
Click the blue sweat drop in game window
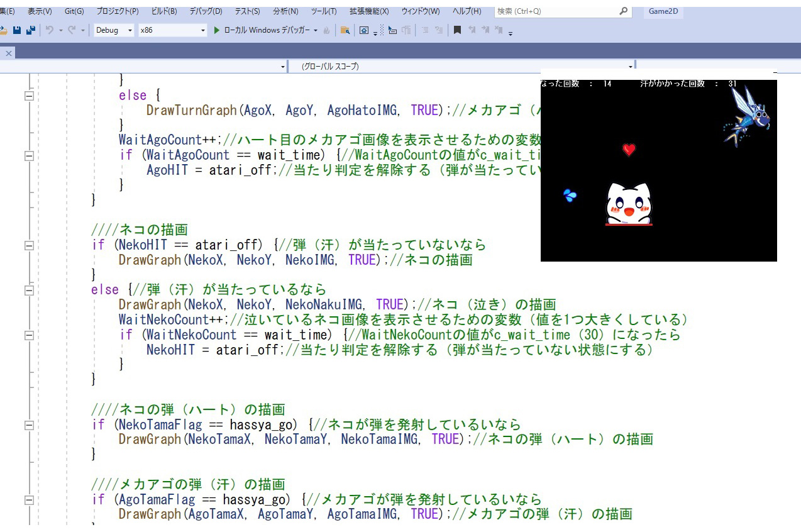[570, 196]
